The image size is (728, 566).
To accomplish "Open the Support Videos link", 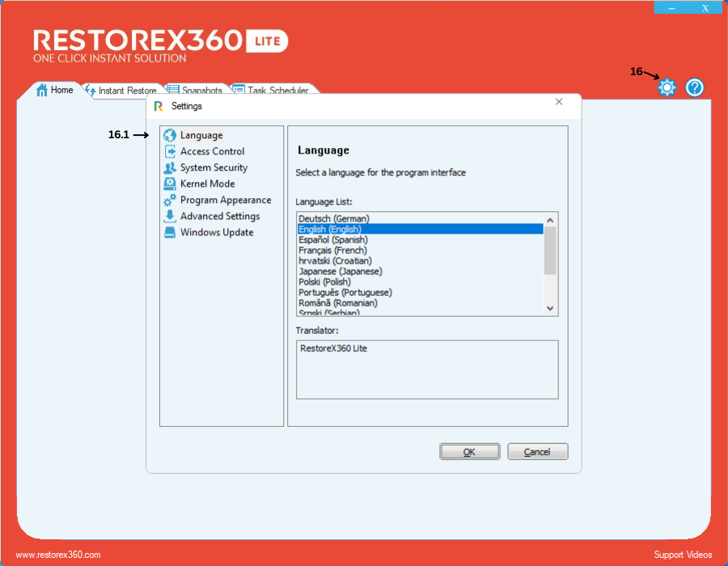I will pyautogui.click(x=683, y=555).
